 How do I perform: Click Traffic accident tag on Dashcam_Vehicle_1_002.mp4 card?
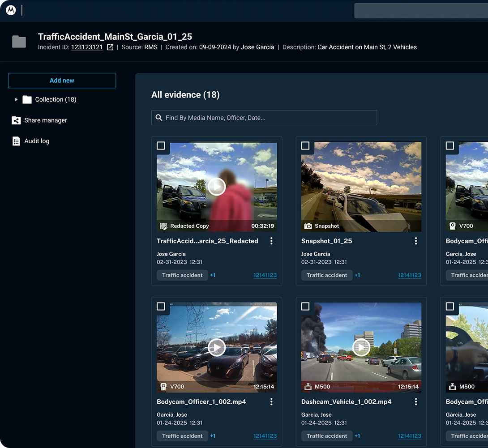pyautogui.click(x=327, y=436)
